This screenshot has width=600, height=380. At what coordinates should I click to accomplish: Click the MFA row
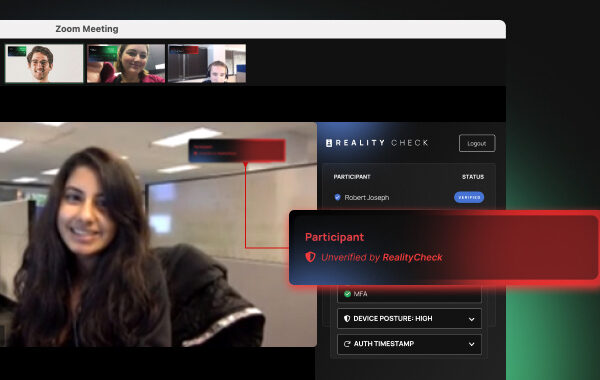[409, 294]
